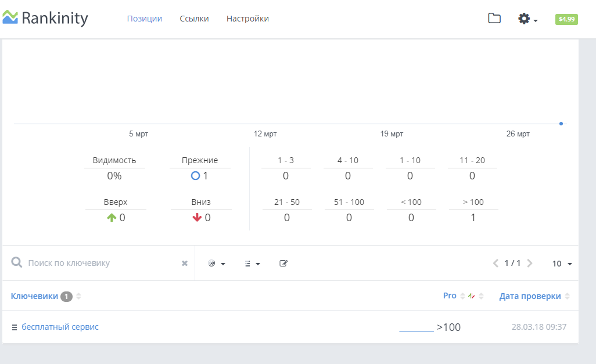This screenshot has height=364, width=596.
Task: Switch to the Позиции tab
Action: tap(144, 19)
